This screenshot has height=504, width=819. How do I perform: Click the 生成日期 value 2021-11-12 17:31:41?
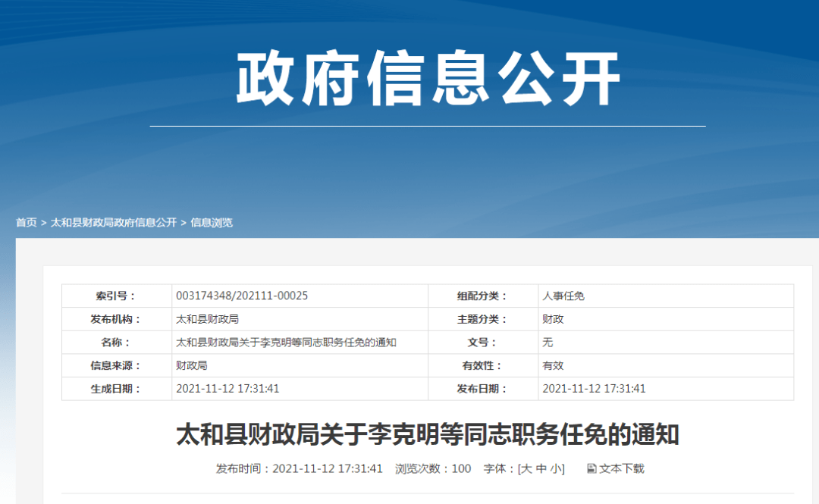coord(227,389)
